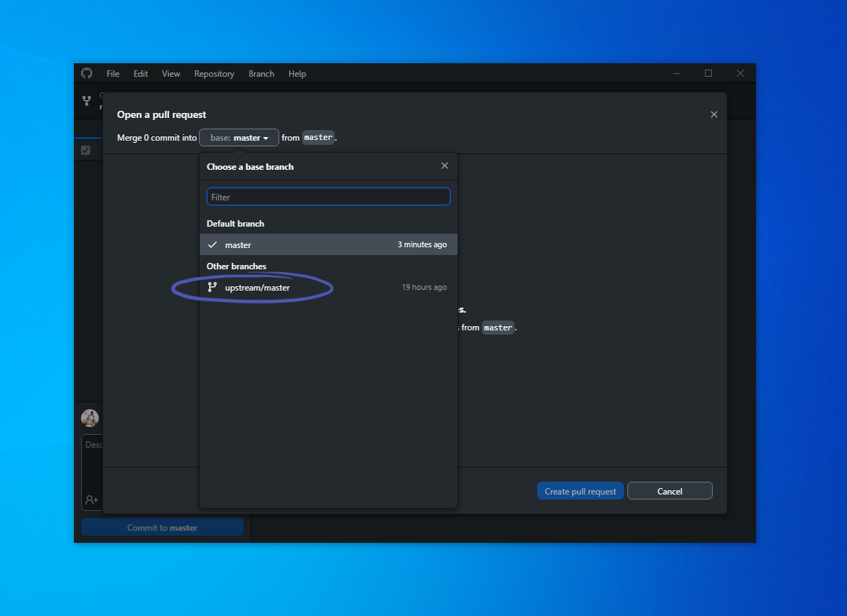Click the 3 minutes ago timestamp
This screenshot has width=847, height=616.
click(x=422, y=244)
